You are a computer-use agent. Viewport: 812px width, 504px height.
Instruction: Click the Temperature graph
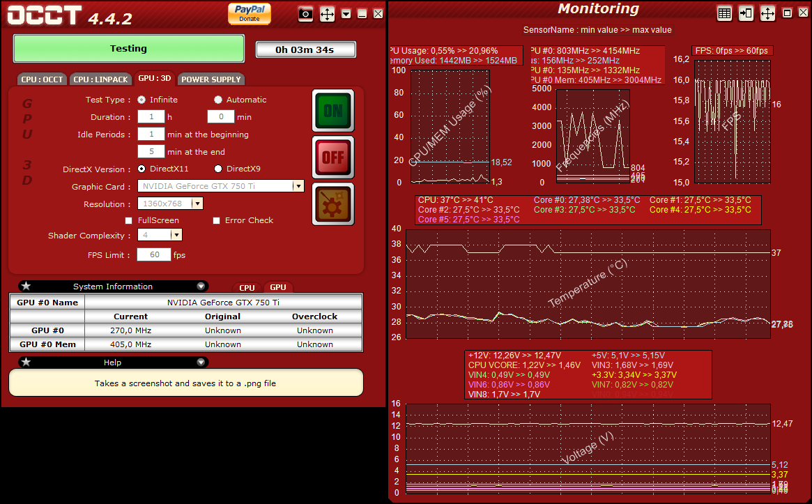[x=588, y=284]
